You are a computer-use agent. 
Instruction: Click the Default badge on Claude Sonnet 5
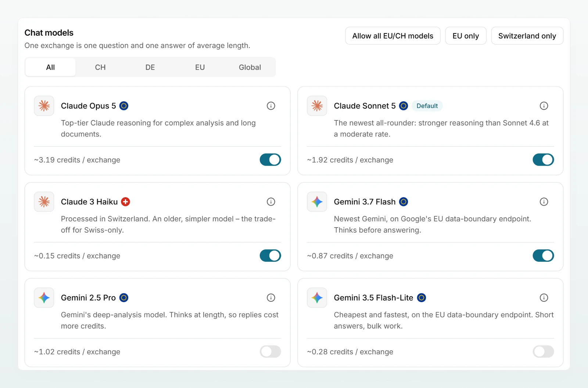point(427,106)
